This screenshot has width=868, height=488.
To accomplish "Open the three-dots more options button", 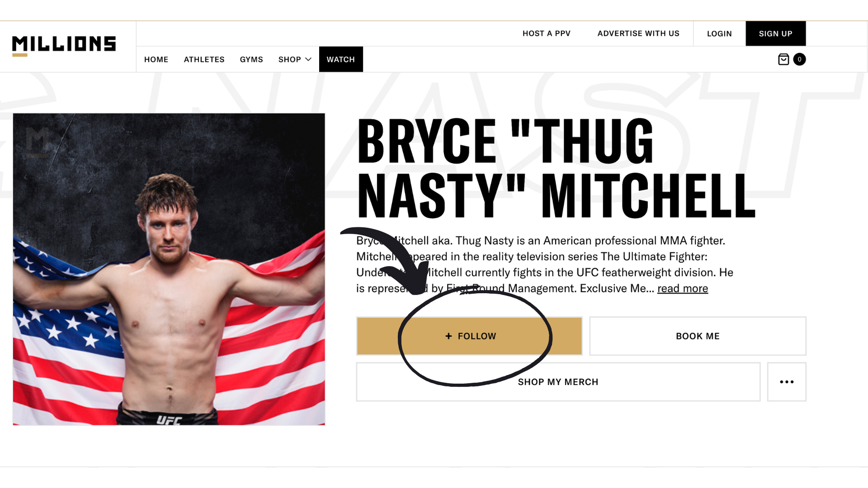I will click(787, 382).
